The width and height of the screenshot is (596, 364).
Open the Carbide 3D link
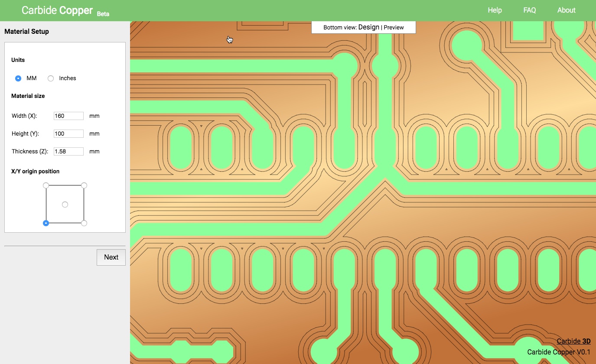[573, 341]
